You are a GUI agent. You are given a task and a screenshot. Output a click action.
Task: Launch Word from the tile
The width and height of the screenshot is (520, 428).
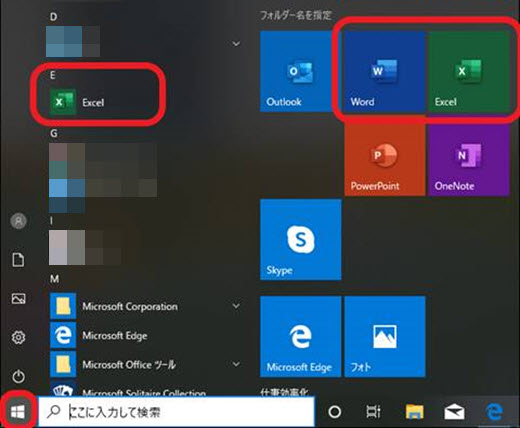(385, 71)
